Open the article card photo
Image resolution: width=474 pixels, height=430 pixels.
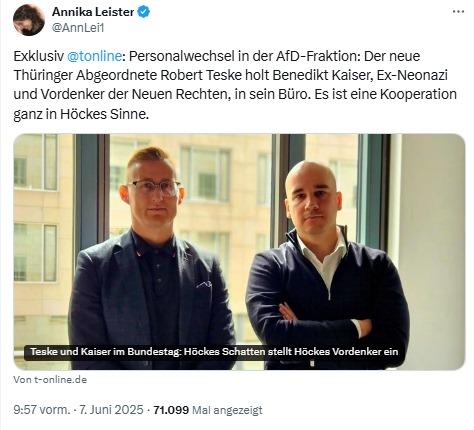[x=239, y=252]
